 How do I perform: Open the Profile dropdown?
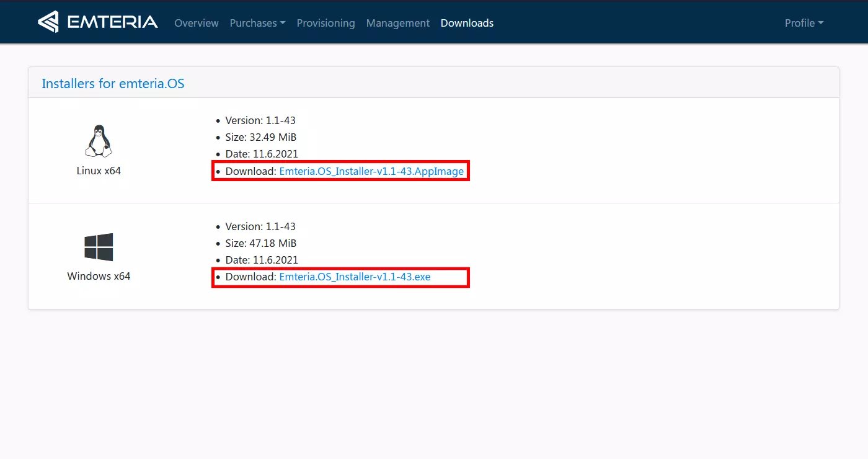point(804,23)
